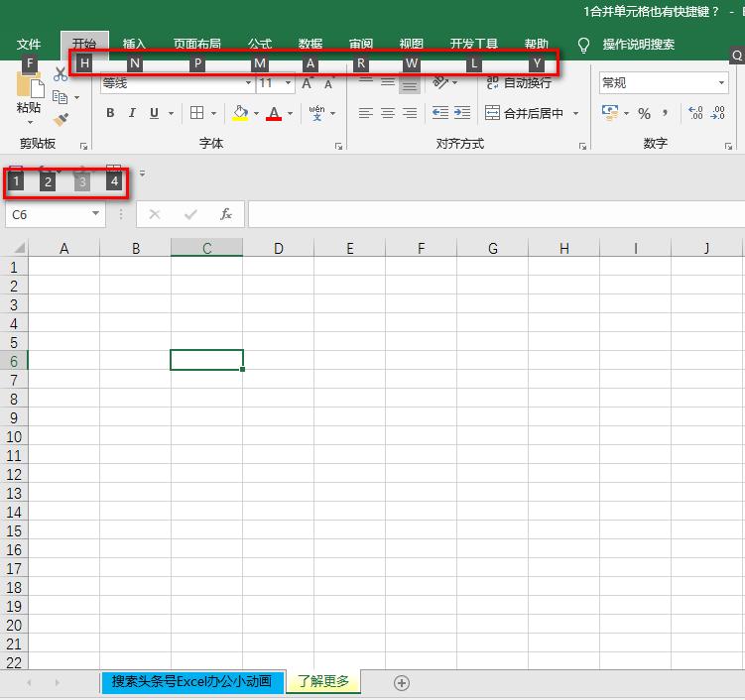745x700 pixels.
Task: Switch to the 插入 tab
Action: [x=134, y=45]
